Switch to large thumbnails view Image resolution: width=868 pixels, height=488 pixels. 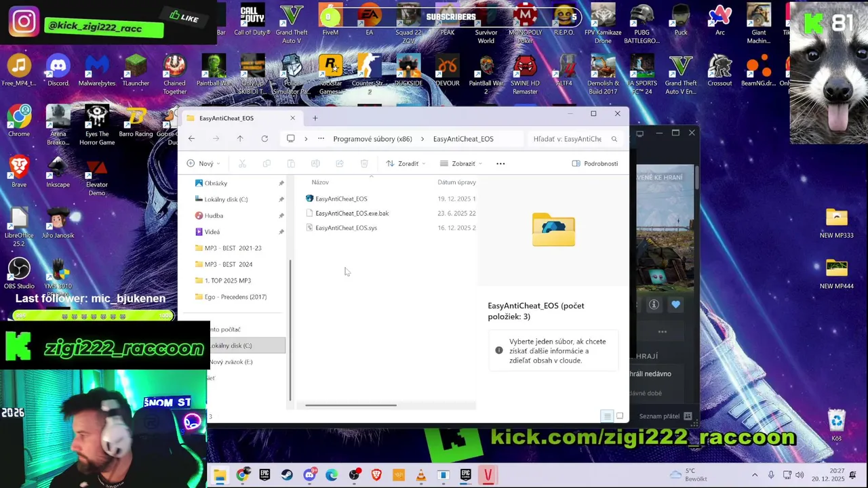coord(620,416)
